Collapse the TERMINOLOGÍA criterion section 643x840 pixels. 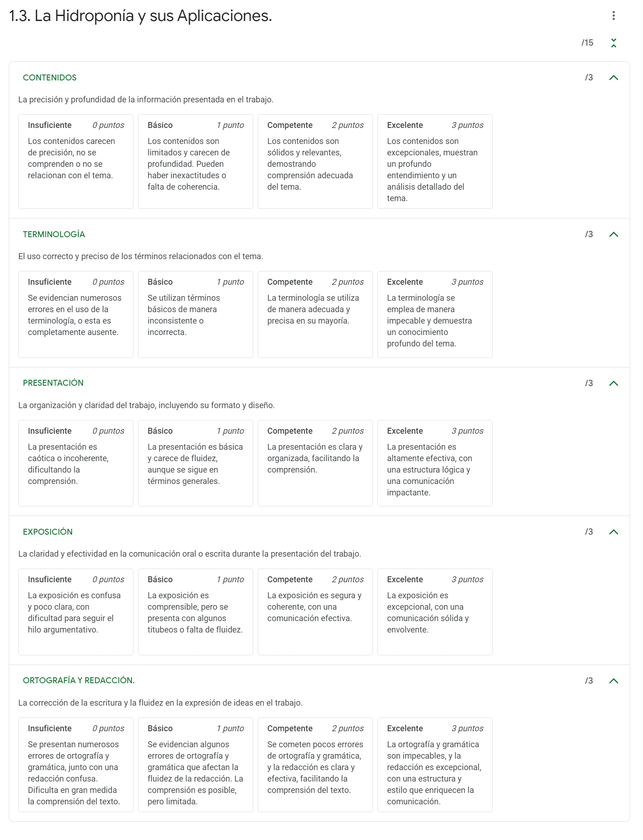tap(614, 234)
